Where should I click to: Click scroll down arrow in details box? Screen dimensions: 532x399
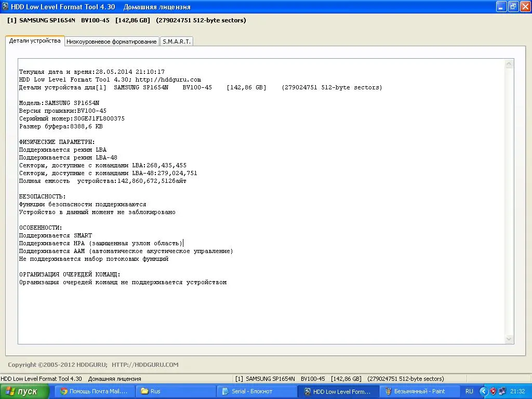pyautogui.click(x=509, y=339)
